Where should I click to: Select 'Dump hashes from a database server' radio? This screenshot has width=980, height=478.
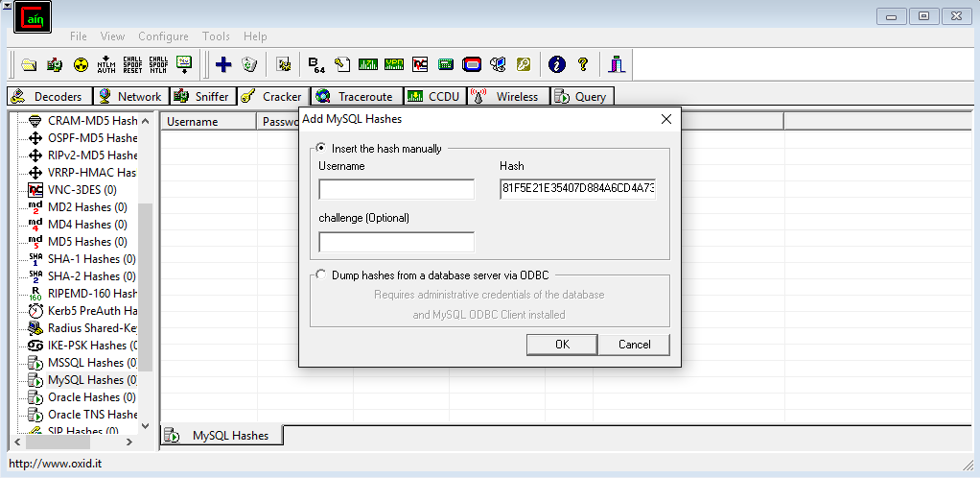click(320, 275)
